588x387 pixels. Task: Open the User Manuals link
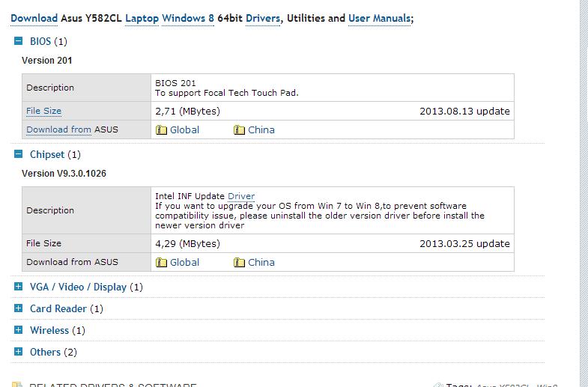click(379, 18)
